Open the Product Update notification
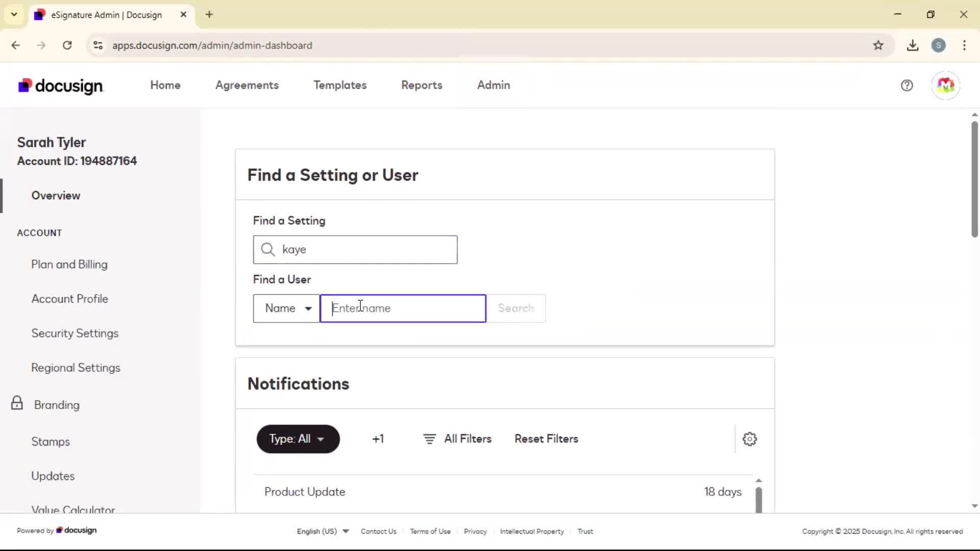 (305, 492)
